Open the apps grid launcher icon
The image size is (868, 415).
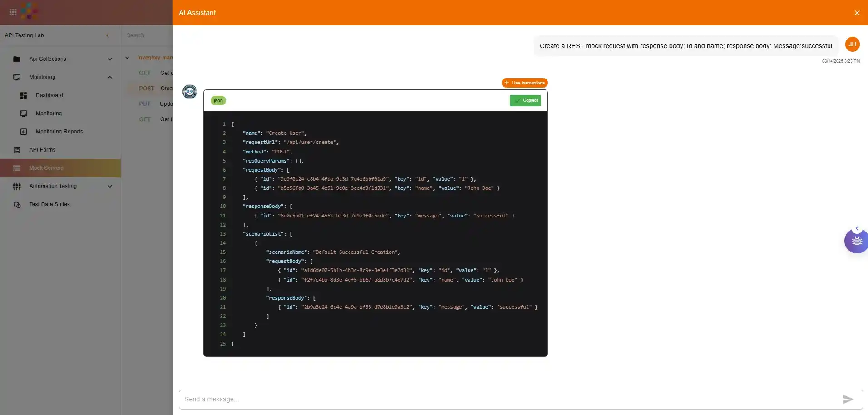[13, 12]
